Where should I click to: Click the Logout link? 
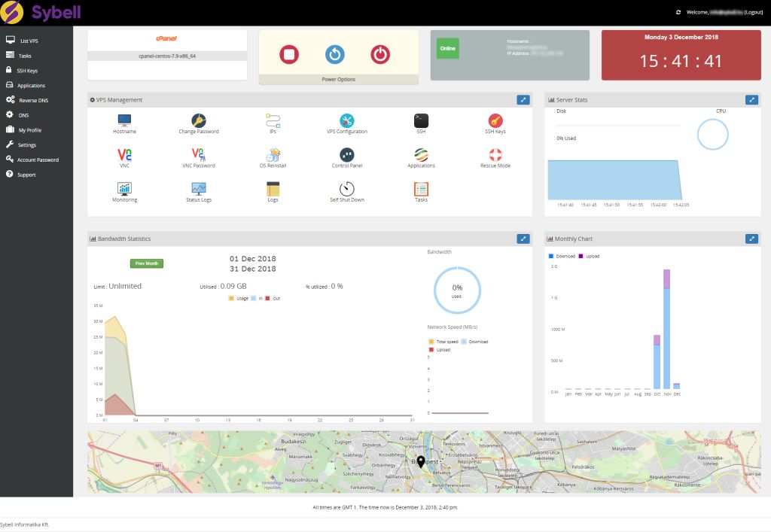pyautogui.click(x=753, y=13)
